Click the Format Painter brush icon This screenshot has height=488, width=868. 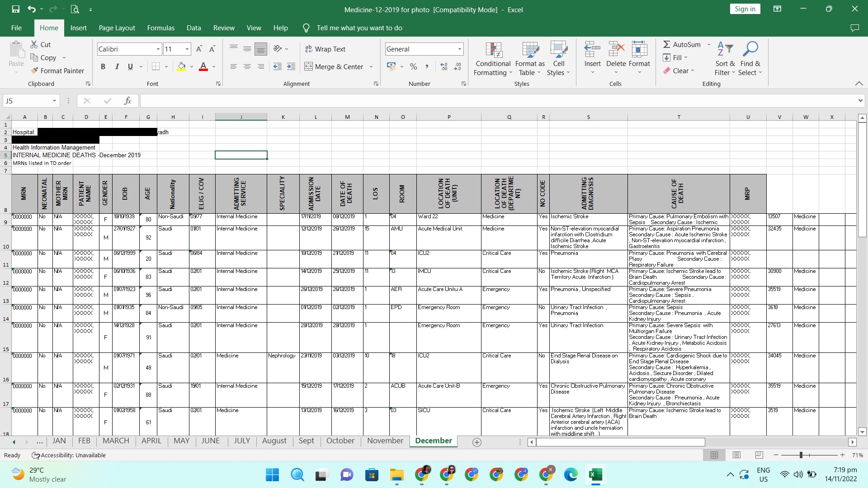(x=34, y=71)
